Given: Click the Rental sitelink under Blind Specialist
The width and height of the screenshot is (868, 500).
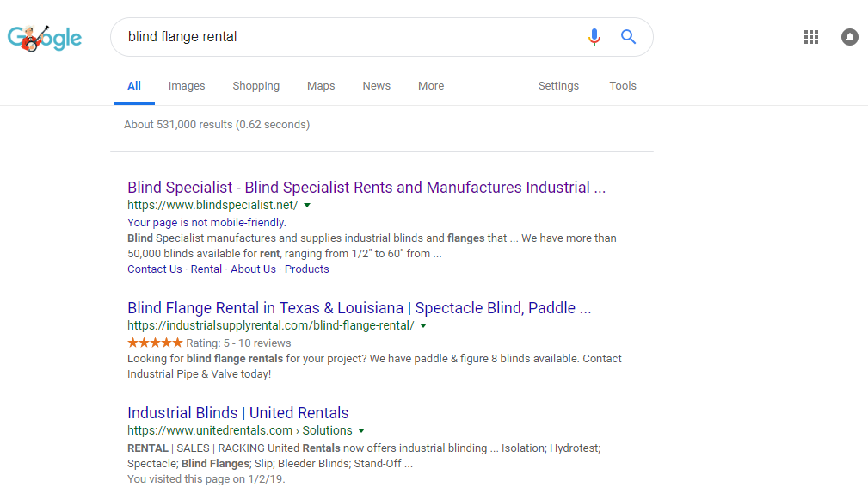Looking at the screenshot, I should 206,269.
